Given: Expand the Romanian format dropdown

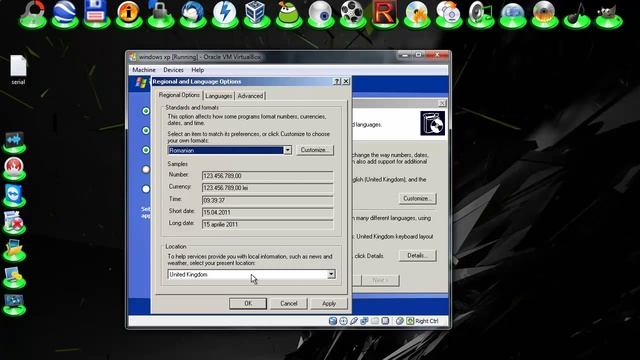Looking at the screenshot, I should [288, 150].
